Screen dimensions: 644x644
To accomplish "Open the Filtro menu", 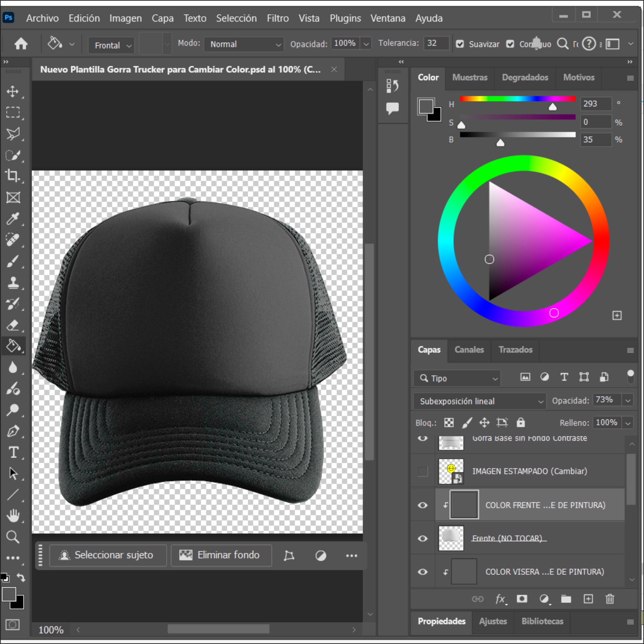I will click(277, 18).
